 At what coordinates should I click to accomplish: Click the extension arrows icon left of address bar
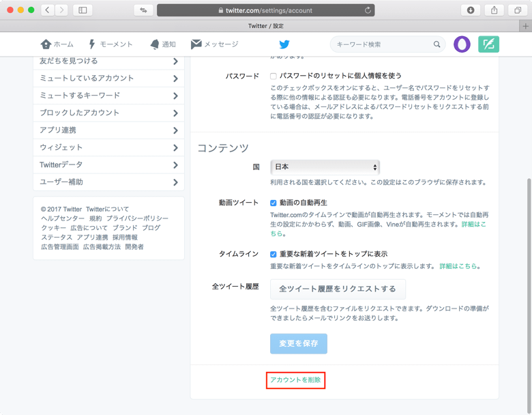[x=143, y=10]
